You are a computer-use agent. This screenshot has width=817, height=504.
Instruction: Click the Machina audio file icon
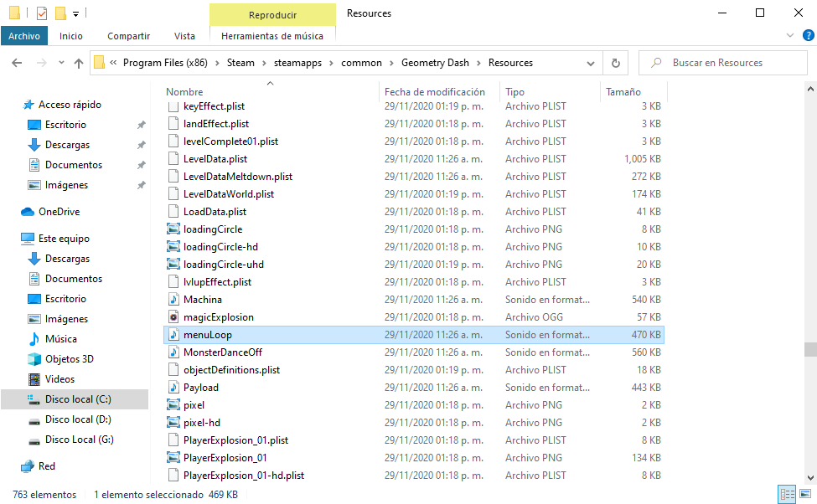tap(173, 300)
